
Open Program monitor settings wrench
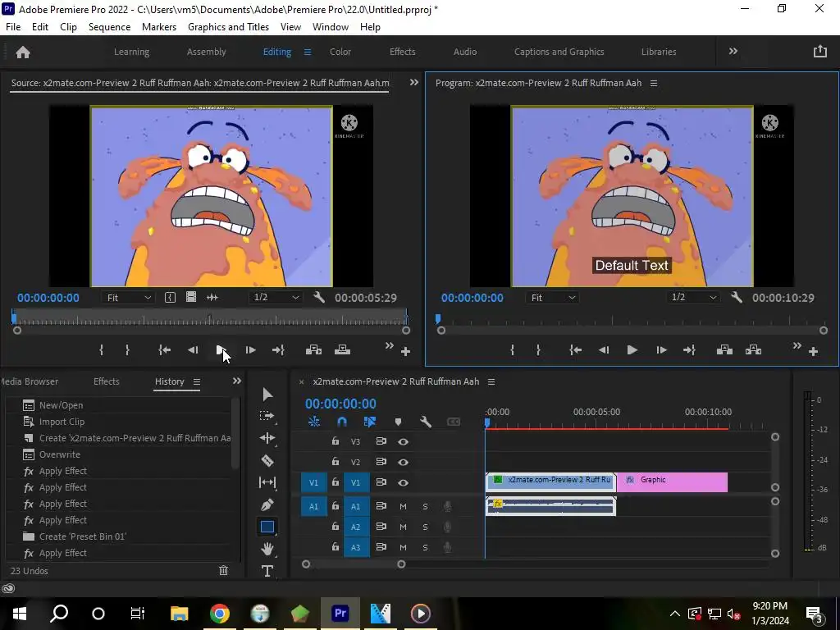click(x=737, y=297)
